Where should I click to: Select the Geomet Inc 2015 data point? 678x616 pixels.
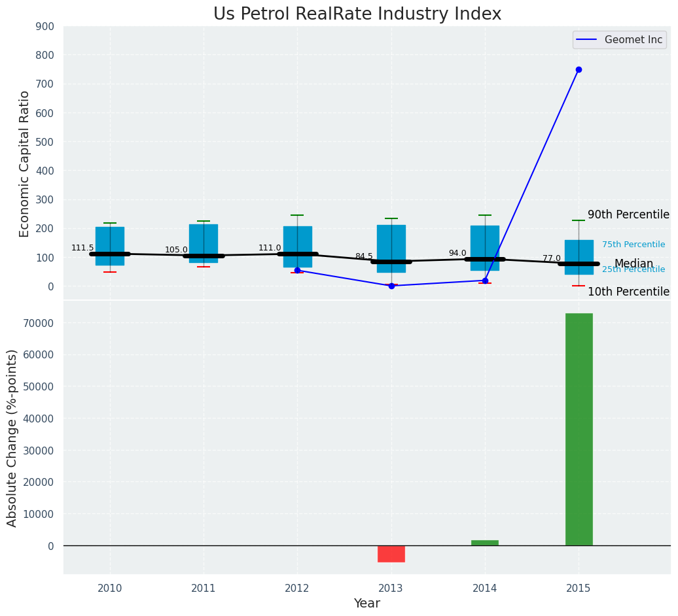coord(579,69)
